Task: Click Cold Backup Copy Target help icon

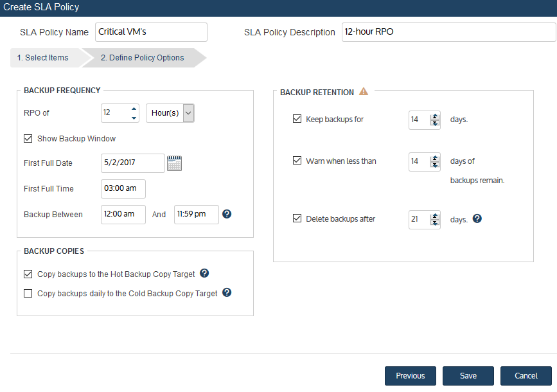Action: pos(227,292)
